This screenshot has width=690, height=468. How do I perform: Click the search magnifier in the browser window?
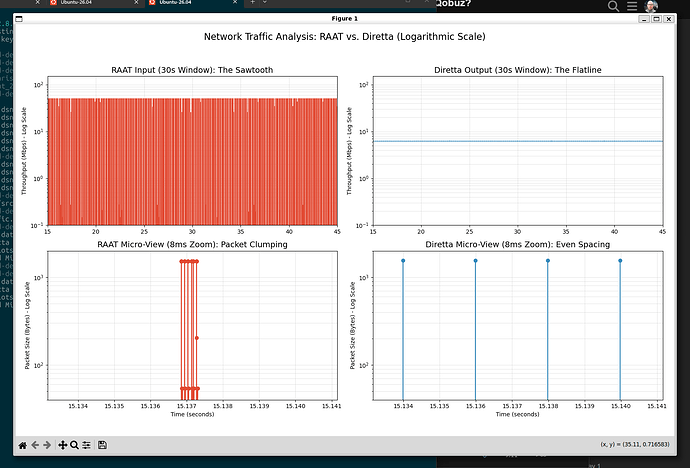tap(613, 6)
